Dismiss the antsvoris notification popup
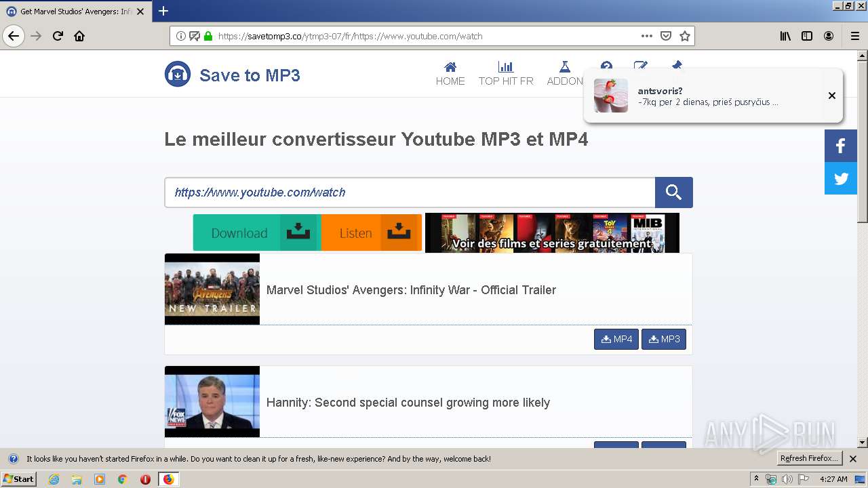Image resolution: width=868 pixels, height=488 pixels. point(832,96)
